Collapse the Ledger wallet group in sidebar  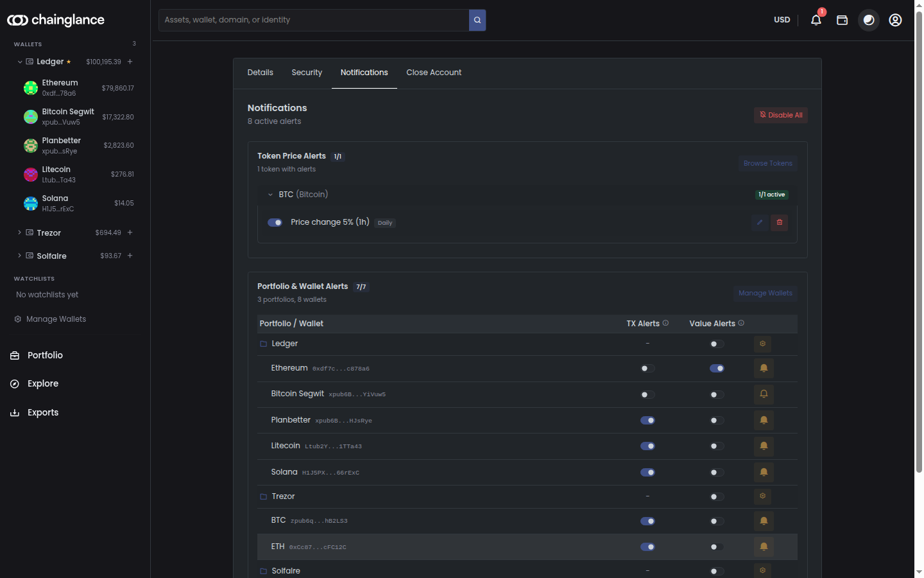tap(20, 62)
